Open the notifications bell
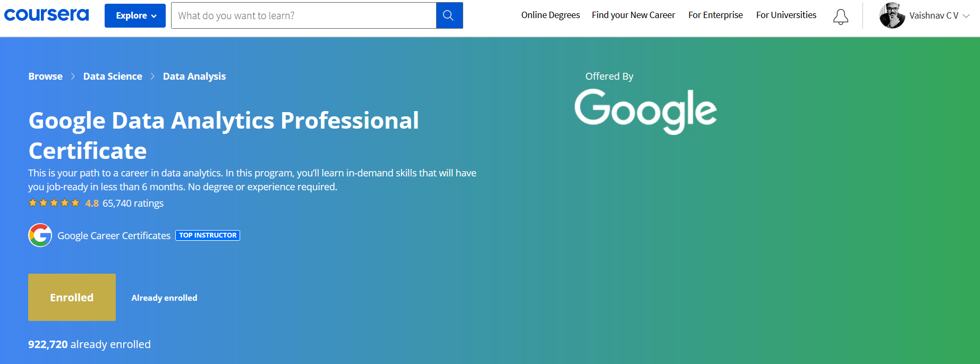Viewport: 980px width, 364px height. pos(840,16)
